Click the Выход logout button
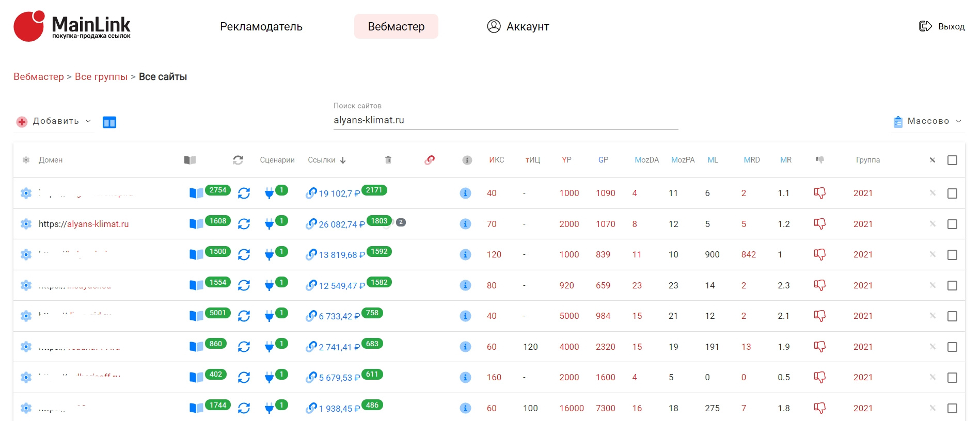 pyautogui.click(x=942, y=27)
